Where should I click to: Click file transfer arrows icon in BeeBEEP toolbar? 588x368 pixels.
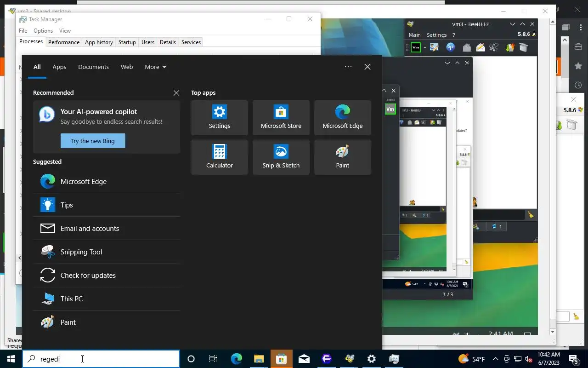point(510,47)
